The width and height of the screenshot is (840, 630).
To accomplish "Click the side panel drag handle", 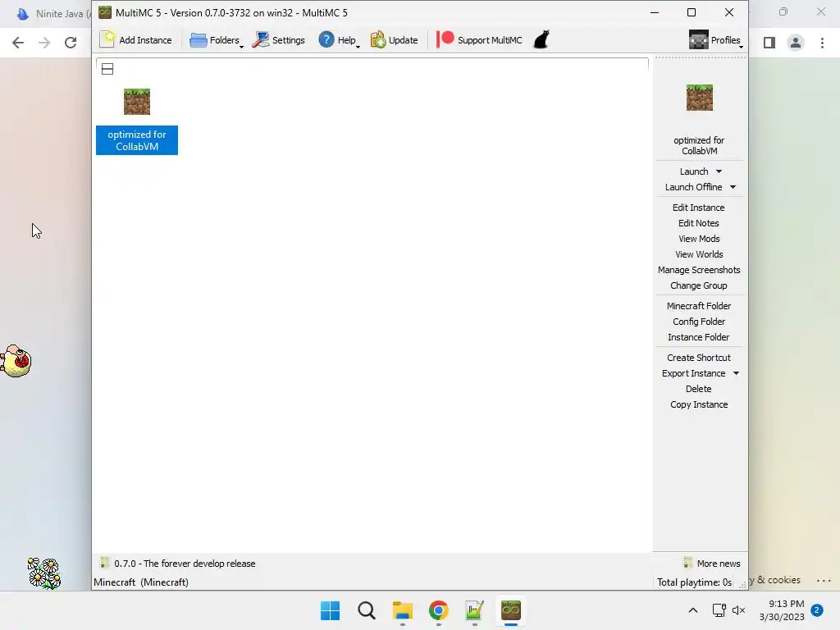I will (701, 57).
